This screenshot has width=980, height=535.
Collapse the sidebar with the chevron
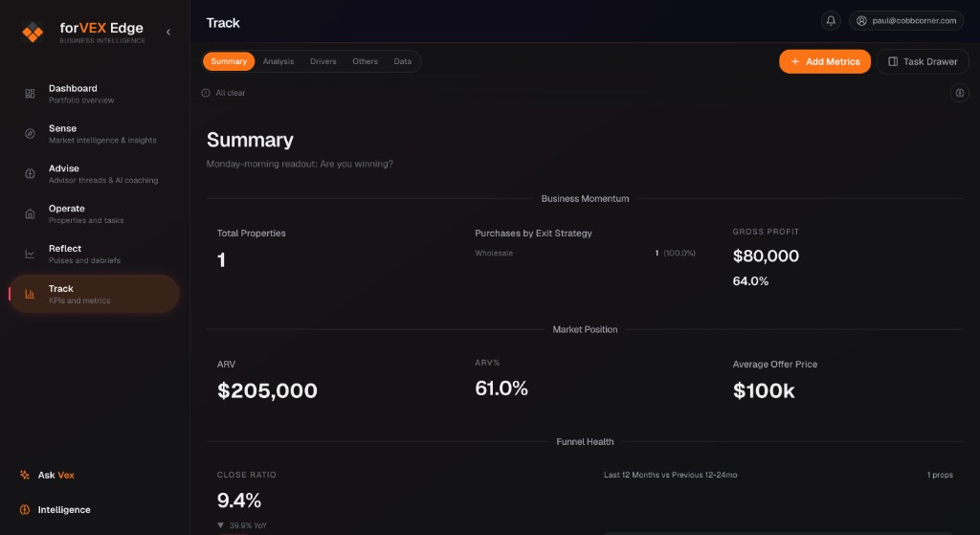click(168, 32)
